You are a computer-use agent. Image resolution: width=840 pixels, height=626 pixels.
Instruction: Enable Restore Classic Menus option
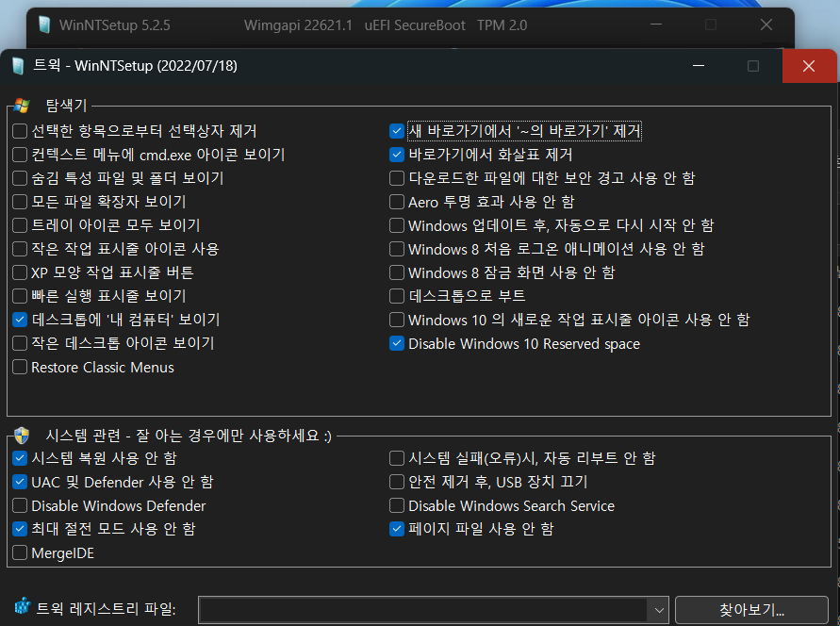tap(20, 367)
